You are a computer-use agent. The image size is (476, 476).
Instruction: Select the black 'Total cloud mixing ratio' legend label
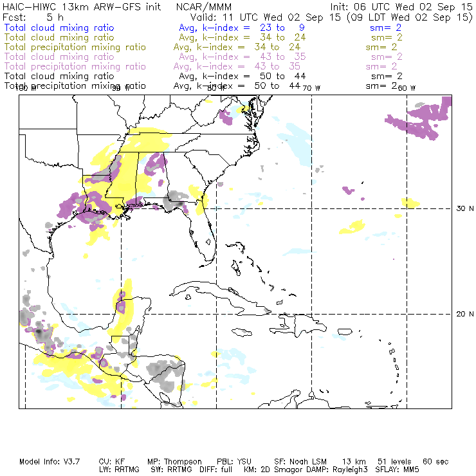coord(59,76)
